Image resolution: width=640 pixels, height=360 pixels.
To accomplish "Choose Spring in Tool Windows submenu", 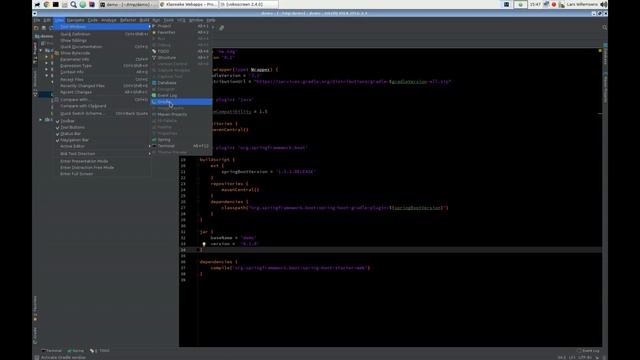I will (x=182, y=140).
